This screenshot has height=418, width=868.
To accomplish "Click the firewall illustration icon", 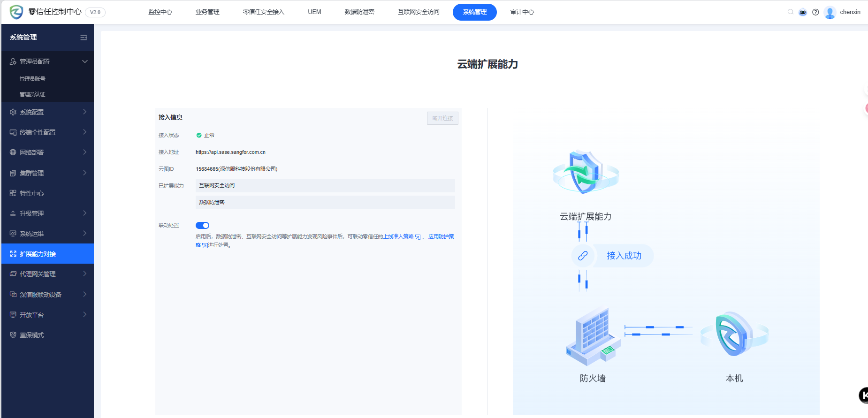I will 593,336.
